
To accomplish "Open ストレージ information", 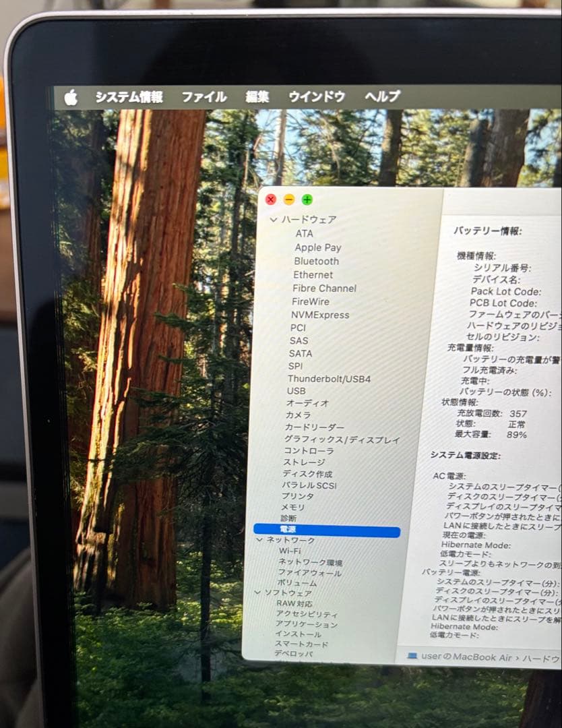I will pyautogui.click(x=304, y=460).
